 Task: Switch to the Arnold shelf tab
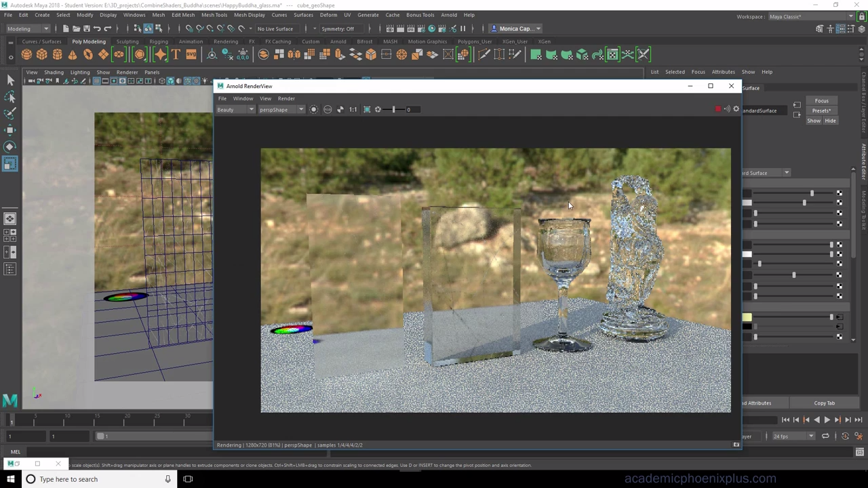(x=338, y=41)
